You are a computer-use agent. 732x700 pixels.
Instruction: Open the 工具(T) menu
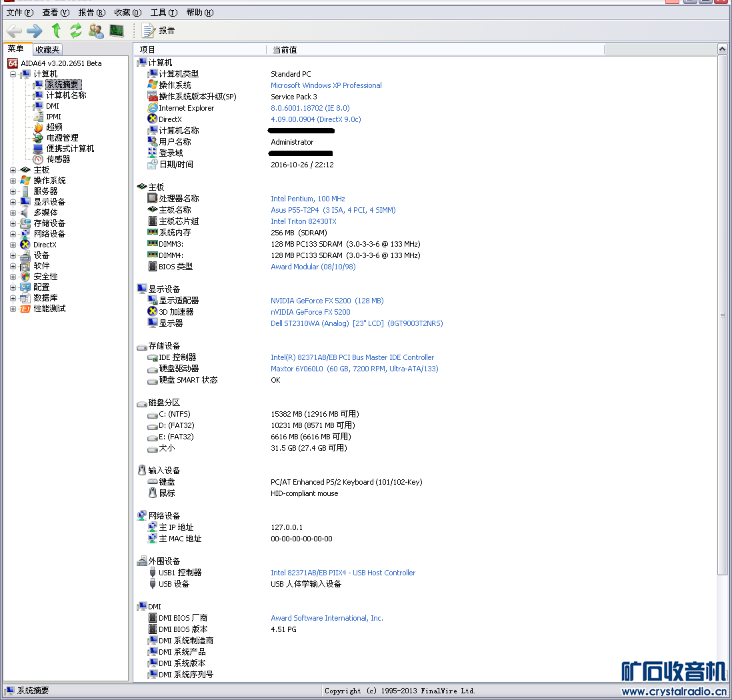pos(163,13)
